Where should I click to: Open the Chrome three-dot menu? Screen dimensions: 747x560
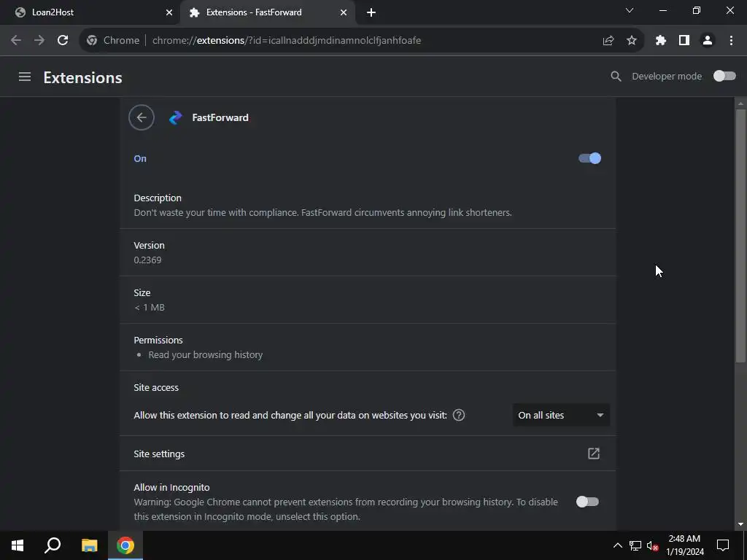tap(731, 41)
